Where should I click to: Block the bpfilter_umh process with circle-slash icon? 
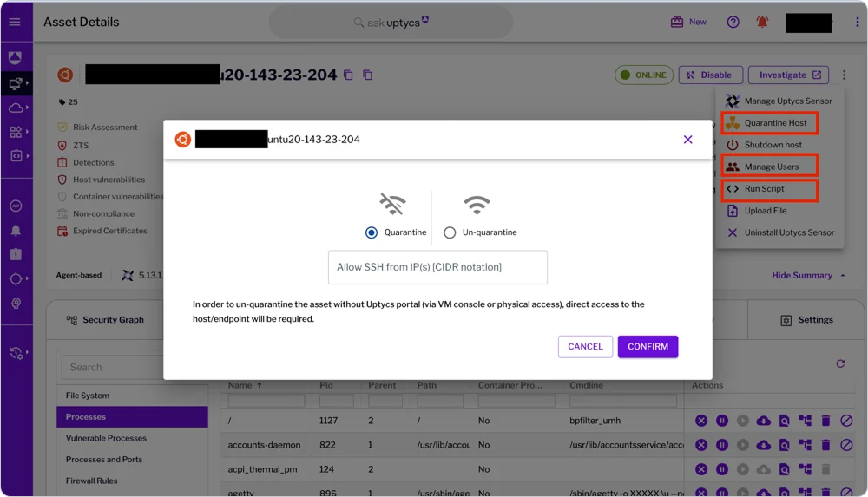point(846,421)
